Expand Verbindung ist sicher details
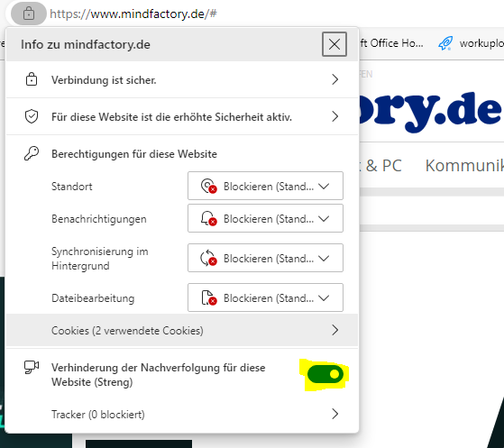 coord(334,79)
